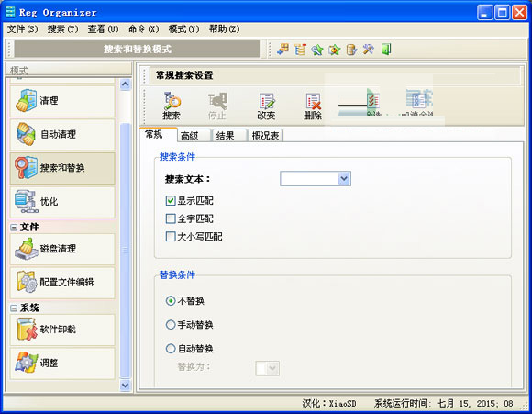Image resolution: width=532 pixels, height=414 pixels.
Task: Open the 模式(Y) menu
Action: pos(183,29)
